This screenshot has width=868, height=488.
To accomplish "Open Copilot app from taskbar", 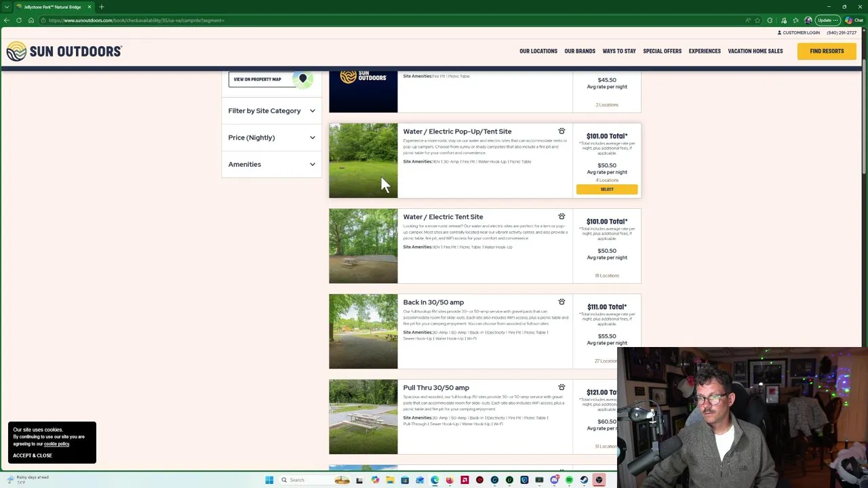I will [375, 480].
